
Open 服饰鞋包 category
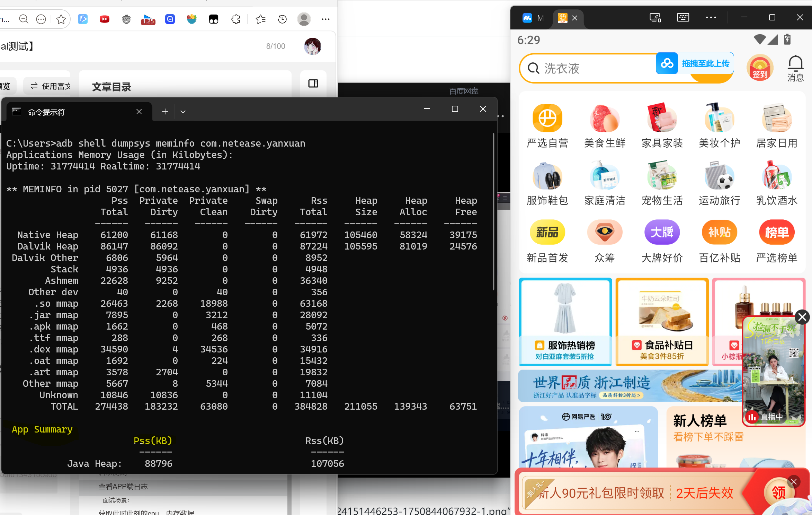[547, 184]
